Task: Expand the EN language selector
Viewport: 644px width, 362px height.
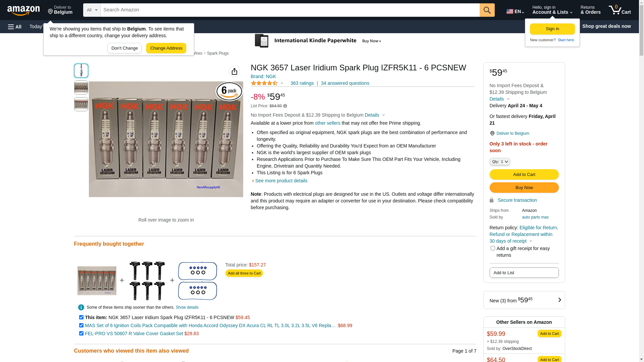Action: click(x=515, y=11)
